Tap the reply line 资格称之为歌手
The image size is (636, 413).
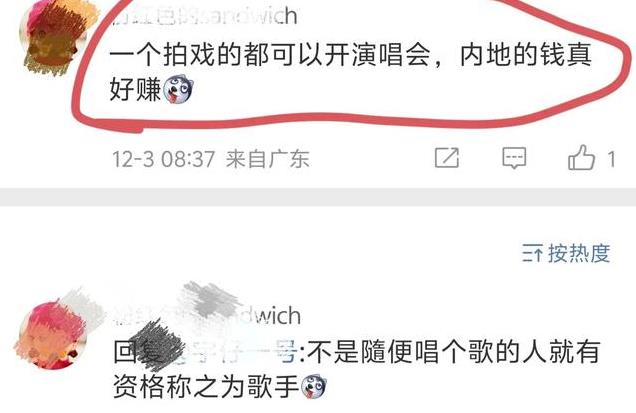(x=206, y=387)
